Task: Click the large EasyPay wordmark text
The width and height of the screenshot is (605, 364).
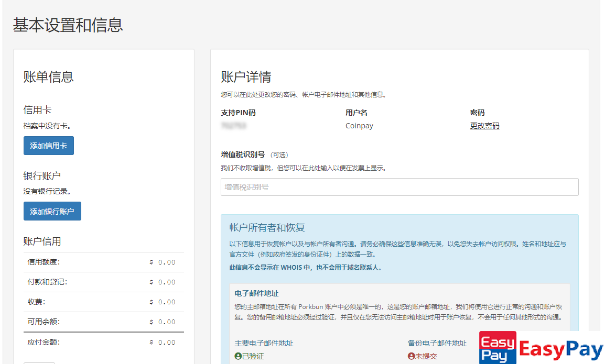Action: click(561, 349)
